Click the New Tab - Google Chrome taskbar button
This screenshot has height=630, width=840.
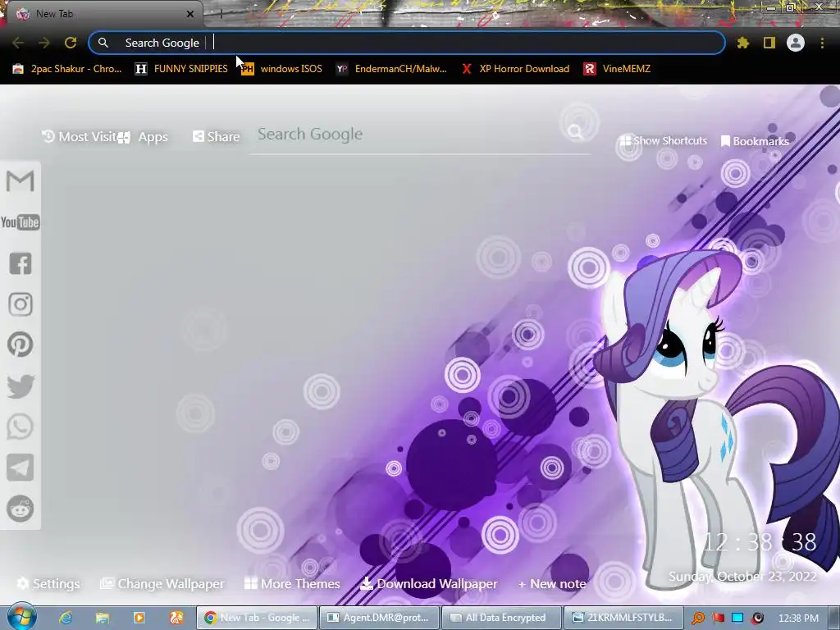[x=257, y=618]
